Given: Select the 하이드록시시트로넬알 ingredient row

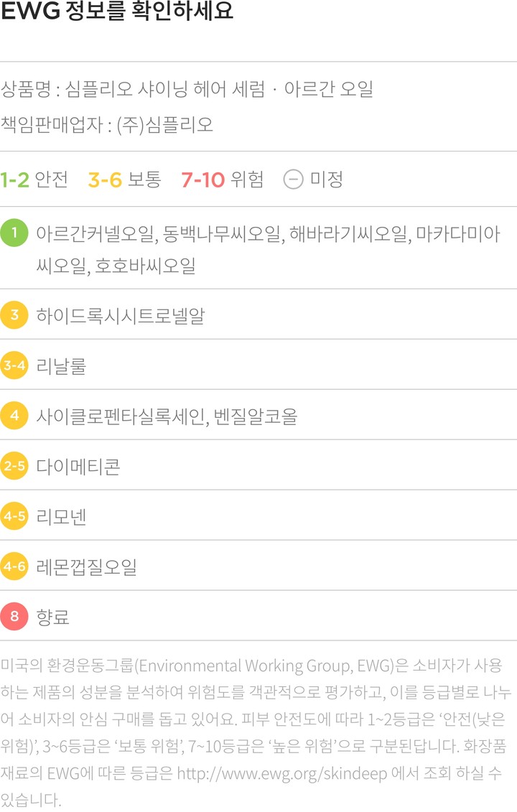Looking at the screenshot, I should coord(120,316).
